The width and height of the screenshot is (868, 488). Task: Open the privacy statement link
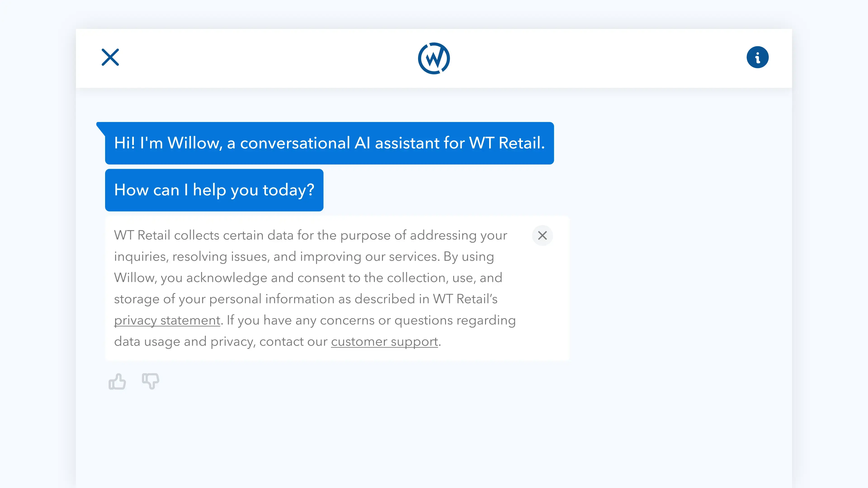click(167, 320)
